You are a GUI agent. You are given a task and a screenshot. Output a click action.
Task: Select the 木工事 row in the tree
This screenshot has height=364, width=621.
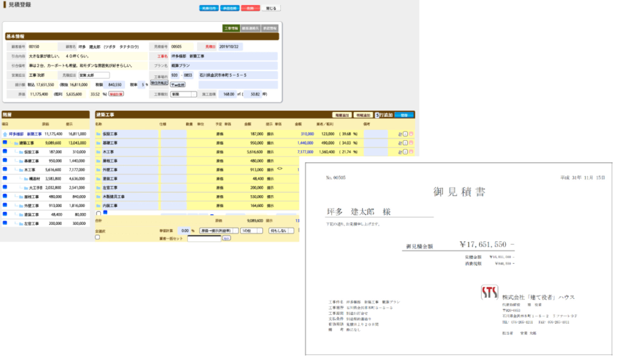(x=45, y=170)
